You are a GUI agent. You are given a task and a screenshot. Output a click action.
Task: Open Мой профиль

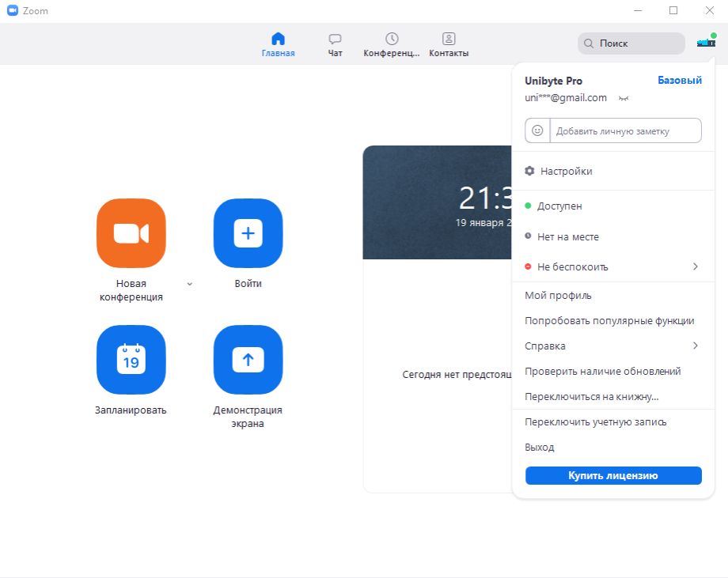(612, 296)
